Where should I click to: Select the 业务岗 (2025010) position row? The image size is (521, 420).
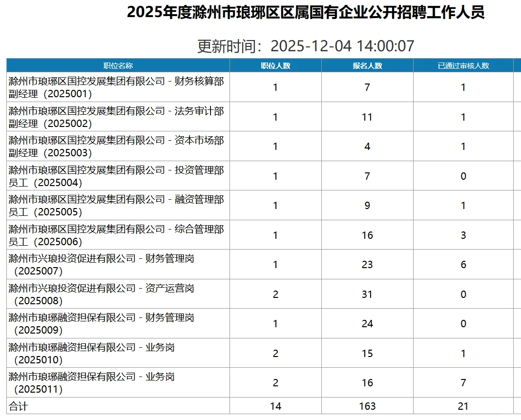pyautogui.click(x=117, y=353)
